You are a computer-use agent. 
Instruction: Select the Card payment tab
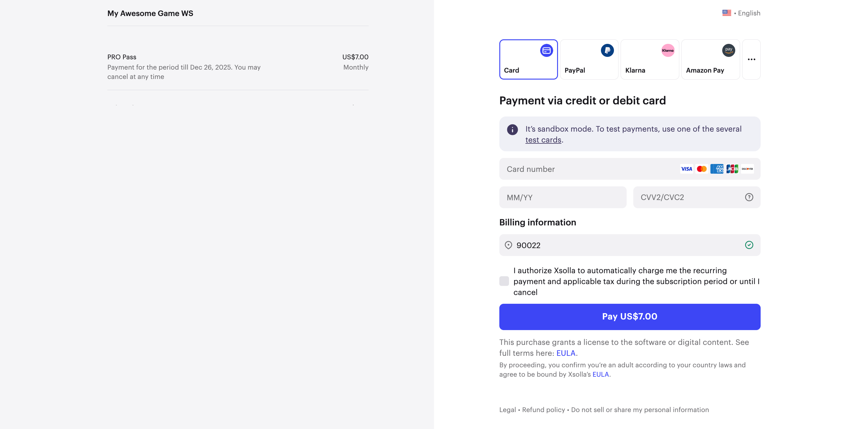528,60
